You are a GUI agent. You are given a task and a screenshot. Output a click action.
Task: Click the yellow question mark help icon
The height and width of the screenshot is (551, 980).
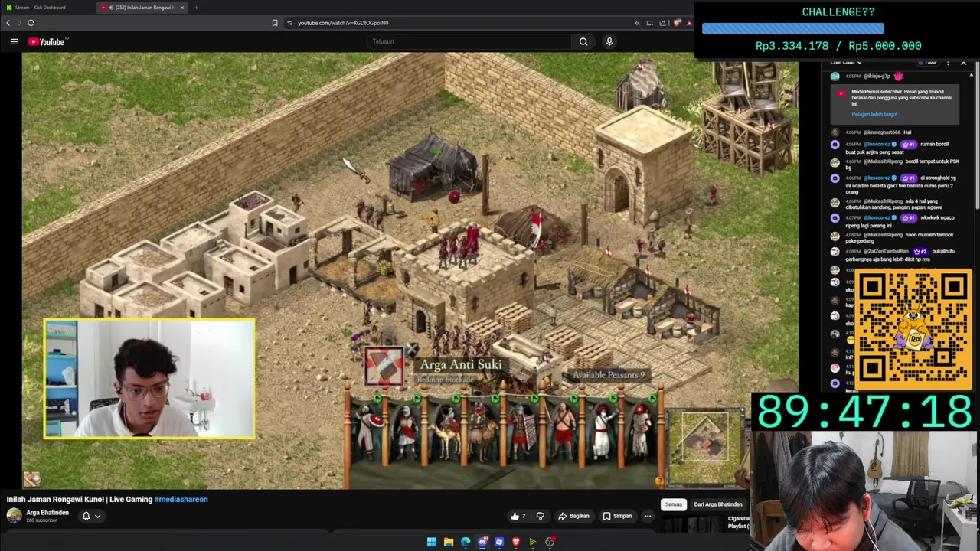click(659, 481)
